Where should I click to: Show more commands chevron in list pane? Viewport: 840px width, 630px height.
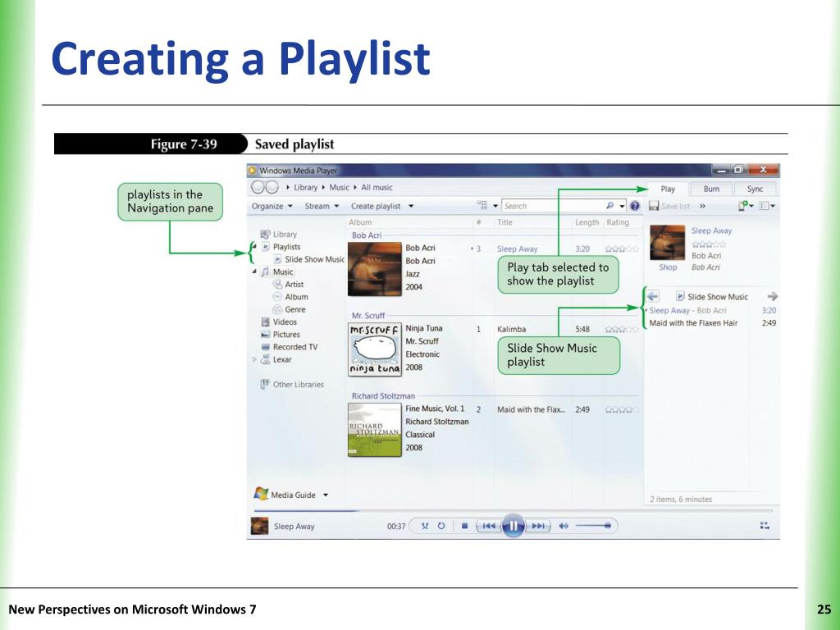click(702, 206)
